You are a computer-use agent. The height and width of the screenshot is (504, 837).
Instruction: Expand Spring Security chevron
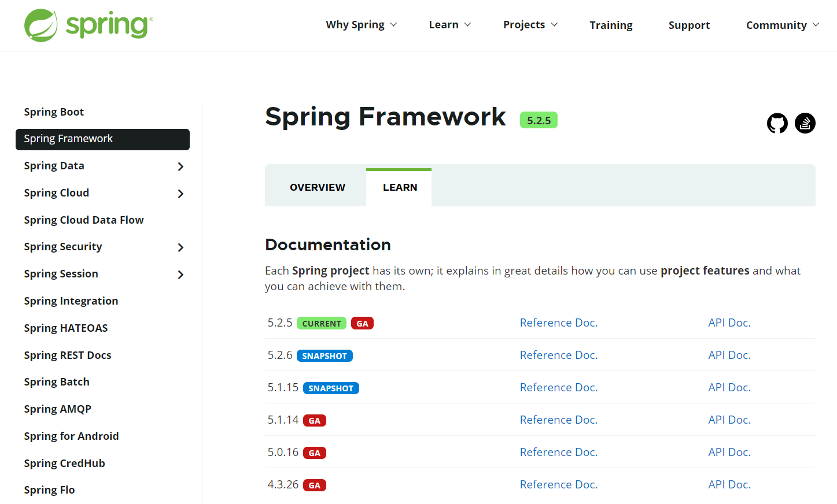[180, 247]
